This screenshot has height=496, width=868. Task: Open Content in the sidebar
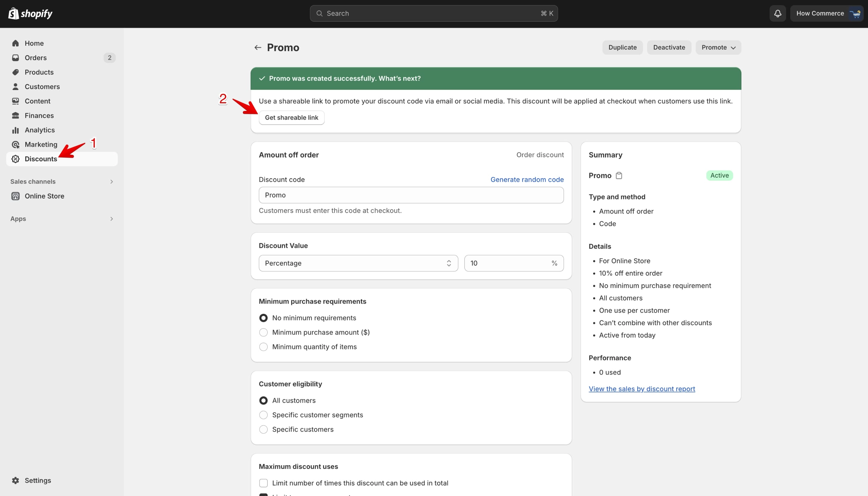pos(62,101)
